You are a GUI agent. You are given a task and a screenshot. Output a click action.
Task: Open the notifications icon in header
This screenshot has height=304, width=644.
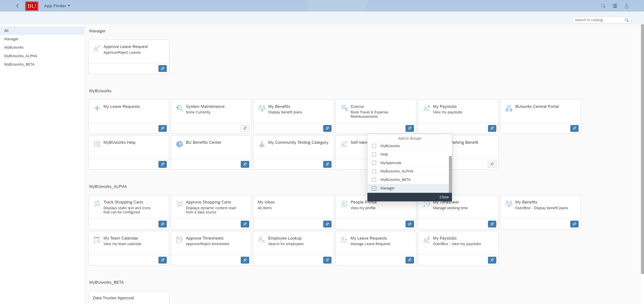615,6
